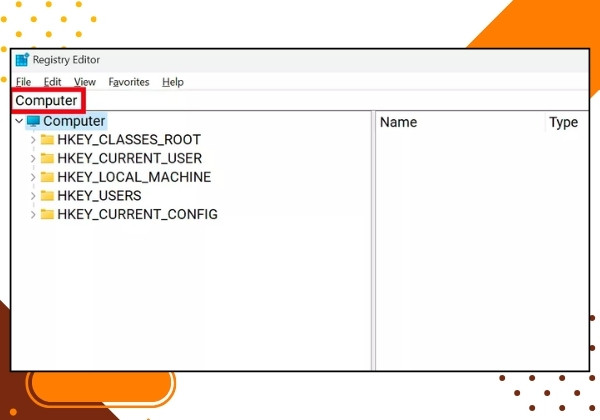This screenshot has width=600, height=420.
Task: Expand the HKEY_CURRENT_USER key
Action: (x=33, y=158)
